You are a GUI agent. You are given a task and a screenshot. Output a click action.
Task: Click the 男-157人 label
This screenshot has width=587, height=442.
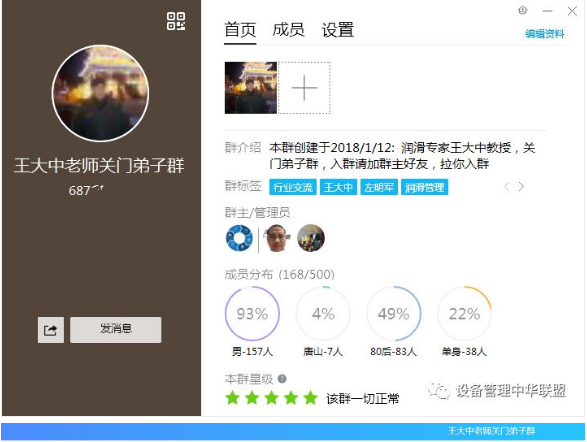click(x=252, y=351)
